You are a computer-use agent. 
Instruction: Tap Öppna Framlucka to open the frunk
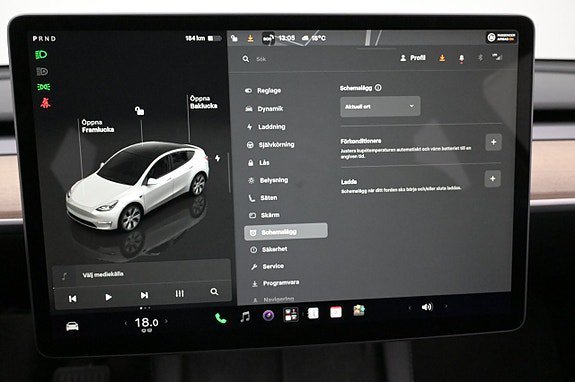click(98, 126)
